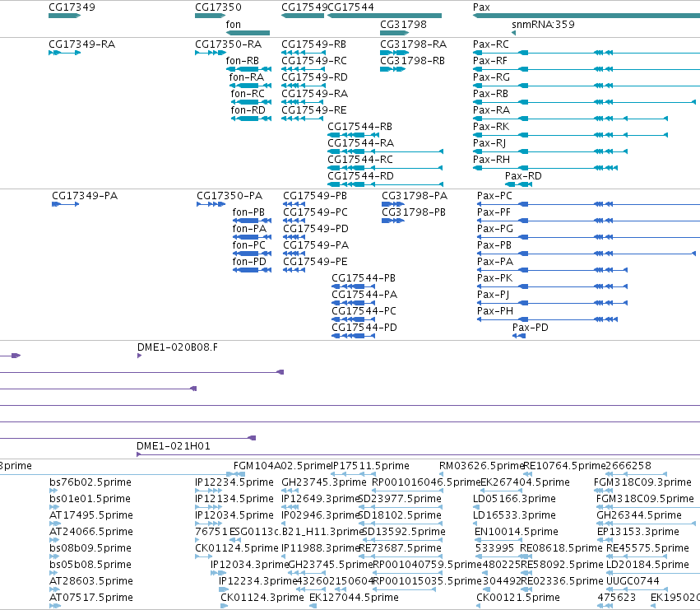The image size is (700, 610).
Task: Click transcript CG17544-RD label
Action: [361, 176]
